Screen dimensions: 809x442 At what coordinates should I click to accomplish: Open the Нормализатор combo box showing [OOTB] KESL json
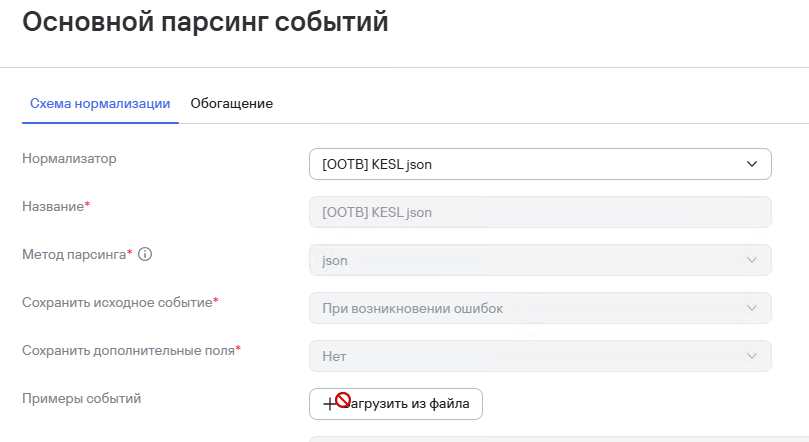point(540,164)
